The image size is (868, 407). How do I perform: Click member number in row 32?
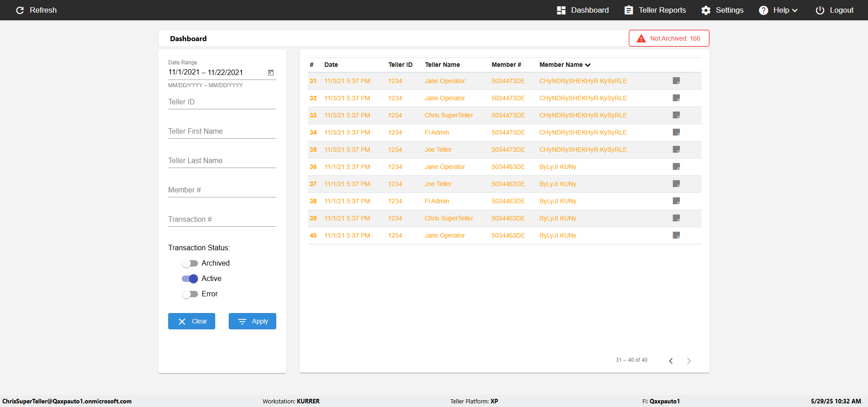pyautogui.click(x=508, y=98)
